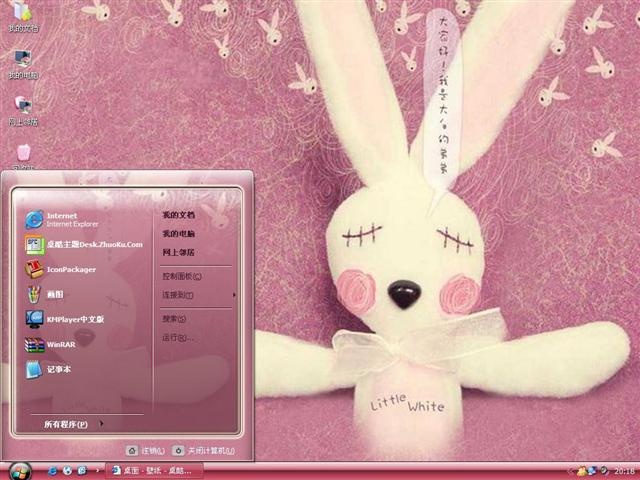Click the 关闭计算机(U) shutdown button
The image size is (640, 480).
[x=203, y=451]
